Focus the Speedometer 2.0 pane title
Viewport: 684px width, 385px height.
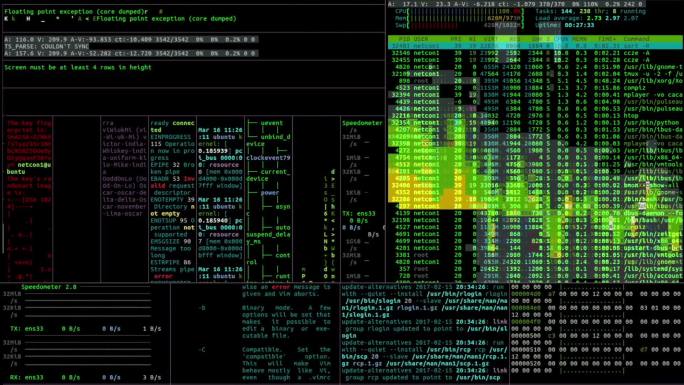49,287
